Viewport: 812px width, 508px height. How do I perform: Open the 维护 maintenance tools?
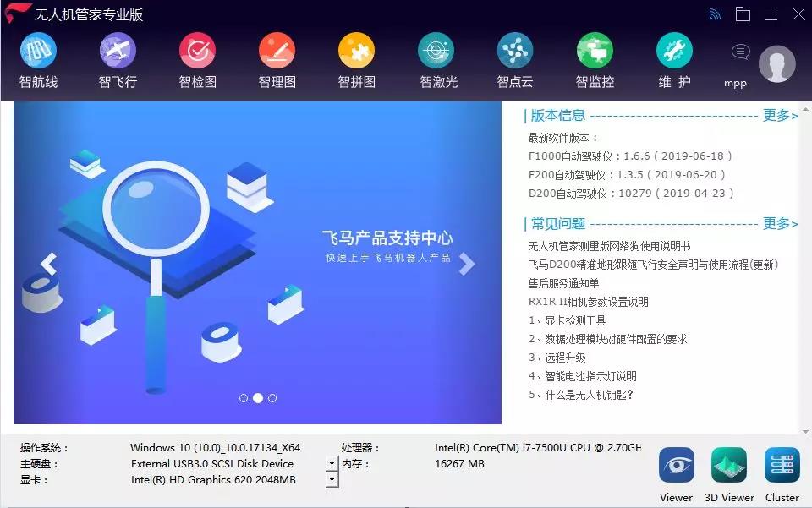point(674,52)
